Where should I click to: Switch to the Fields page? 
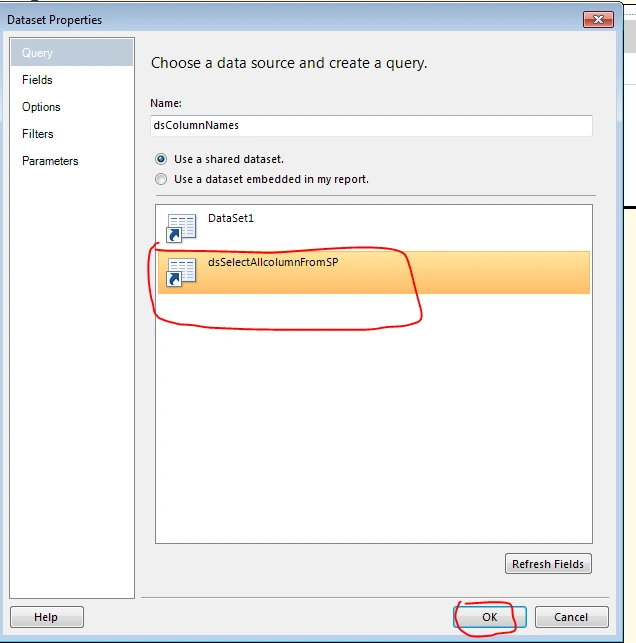click(x=37, y=80)
